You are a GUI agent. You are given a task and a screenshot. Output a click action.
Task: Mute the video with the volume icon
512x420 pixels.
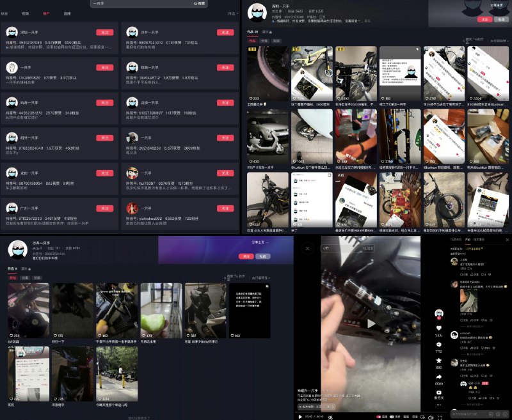tap(431, 417)
